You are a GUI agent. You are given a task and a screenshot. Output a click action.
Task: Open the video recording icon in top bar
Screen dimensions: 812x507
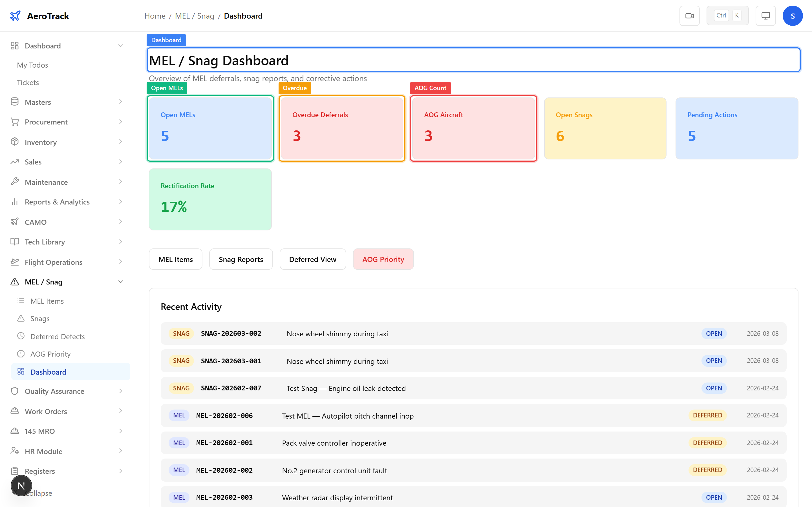(690, 15)
